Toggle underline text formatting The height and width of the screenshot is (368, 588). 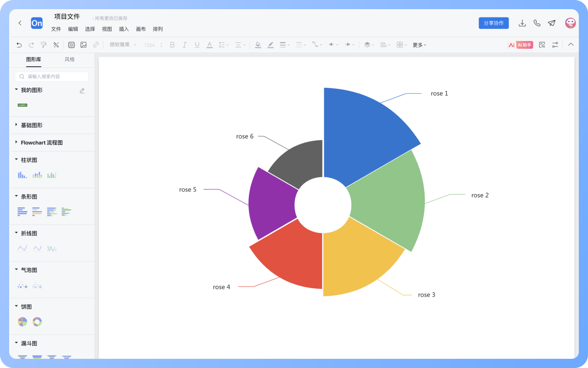[x=197, y=45]
